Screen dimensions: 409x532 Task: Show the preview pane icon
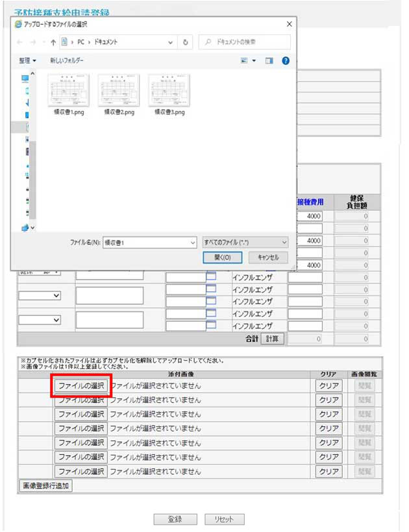click(269, 60)
